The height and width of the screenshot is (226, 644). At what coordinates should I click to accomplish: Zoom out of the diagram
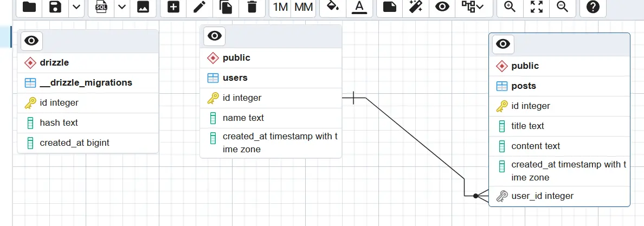(563, 7)
